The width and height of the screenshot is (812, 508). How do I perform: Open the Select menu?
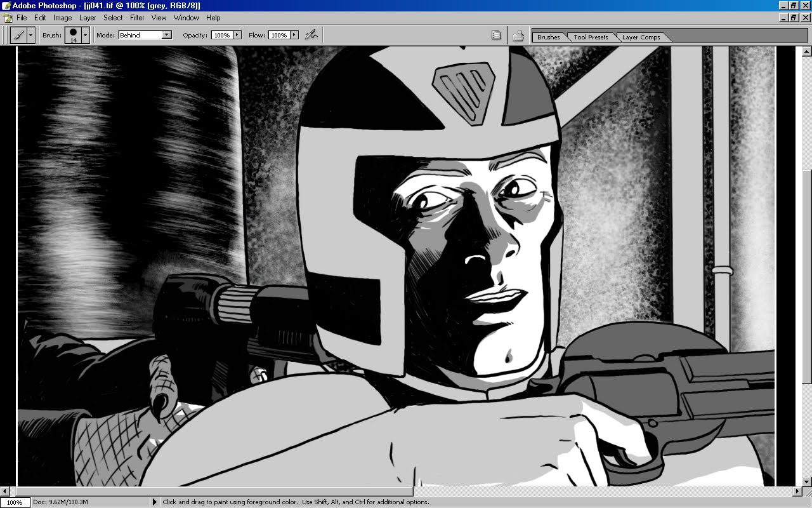pos(113,18)
